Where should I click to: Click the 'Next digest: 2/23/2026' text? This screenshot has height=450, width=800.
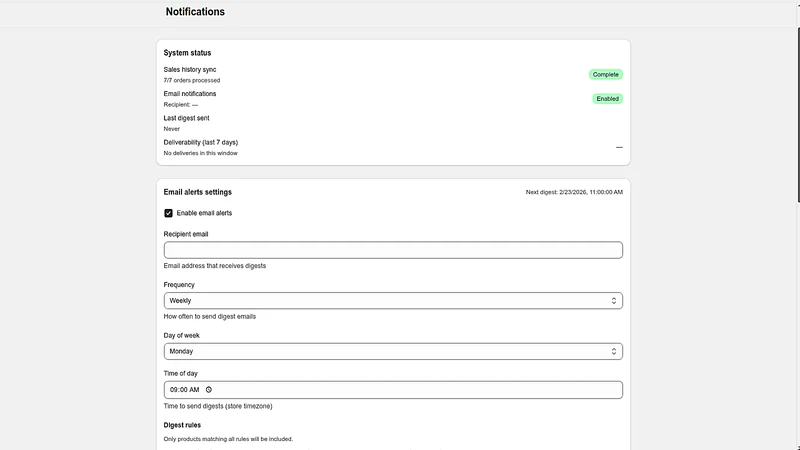(574, 192)
